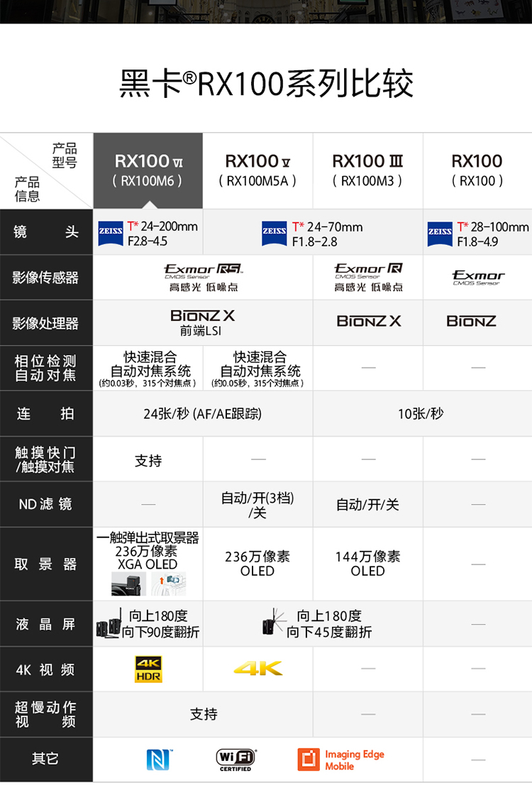The image size is (532, 788).
Task: Click the 影像传感器 row label
Action: (45, 278)
